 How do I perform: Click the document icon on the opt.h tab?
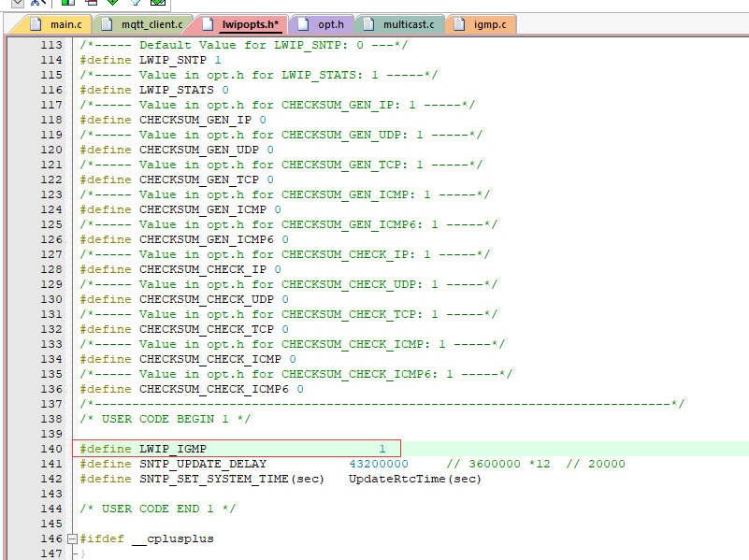[304, 25]
